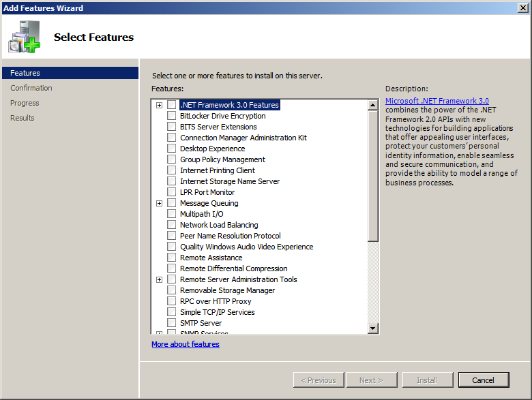The image size is (532, 400).
Task: Check Peer Name Resolution Protocol box
Action: tap(172, 236)
